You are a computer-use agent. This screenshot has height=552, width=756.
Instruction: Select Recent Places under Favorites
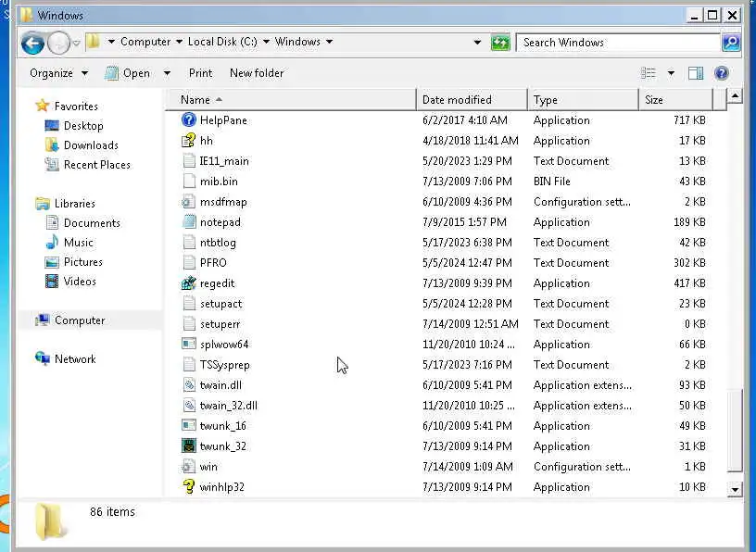[x=97, y=165]
